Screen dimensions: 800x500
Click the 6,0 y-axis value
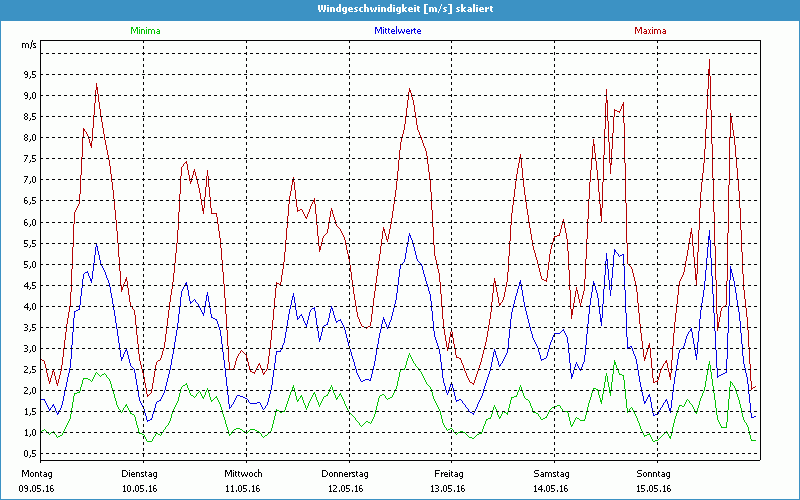point(30,222)
